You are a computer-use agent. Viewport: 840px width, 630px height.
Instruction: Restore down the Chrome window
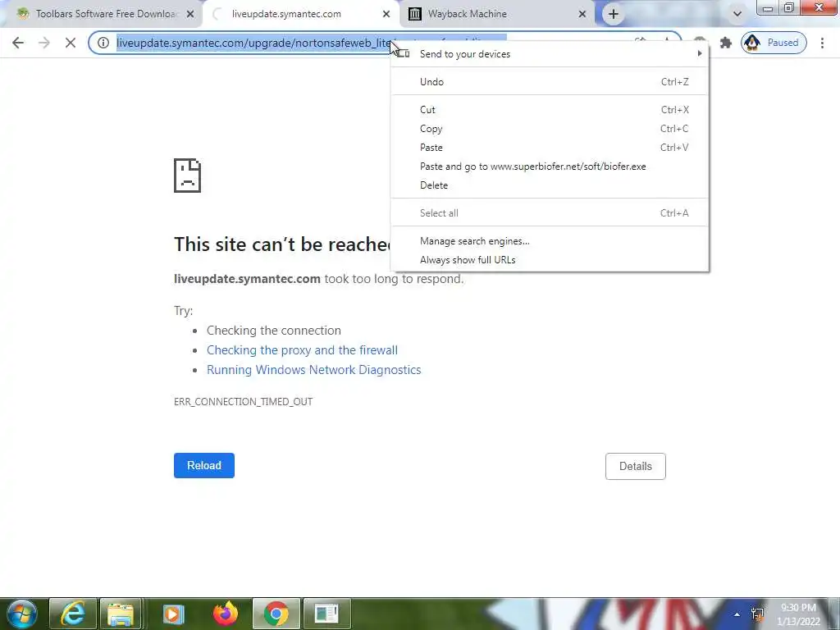coord(788,7)
